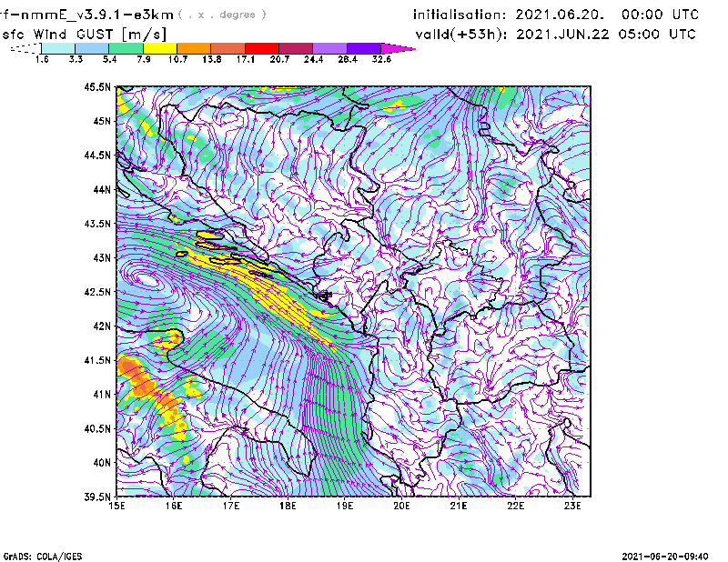
Task: Pick the orange 10.7–13.8 legend swatch
Action: pos(194,48)
